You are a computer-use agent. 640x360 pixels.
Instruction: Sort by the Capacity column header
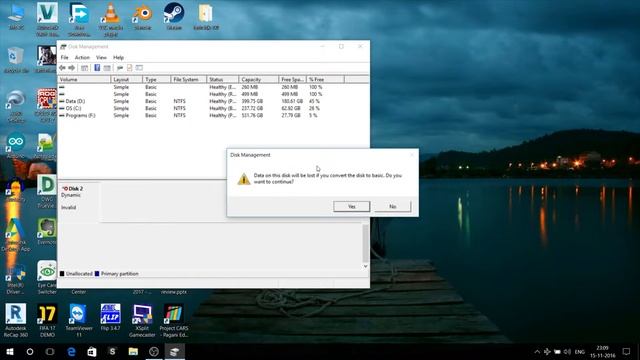click(x=259, y=79)
